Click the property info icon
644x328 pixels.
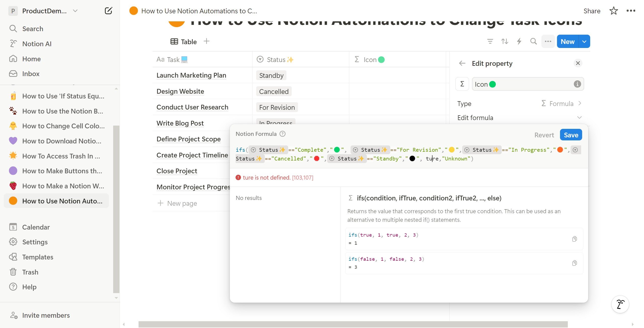(577, 84)
